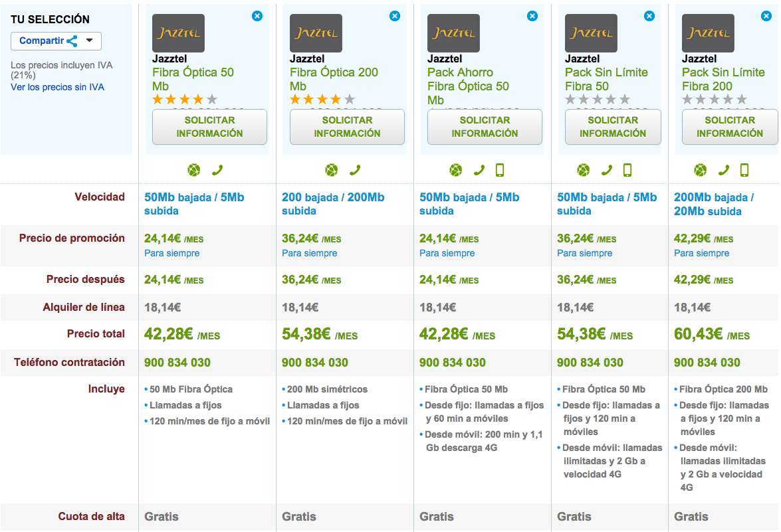Open Pack Sin Límite Fibra 200 title

click(x=723, y=79)
